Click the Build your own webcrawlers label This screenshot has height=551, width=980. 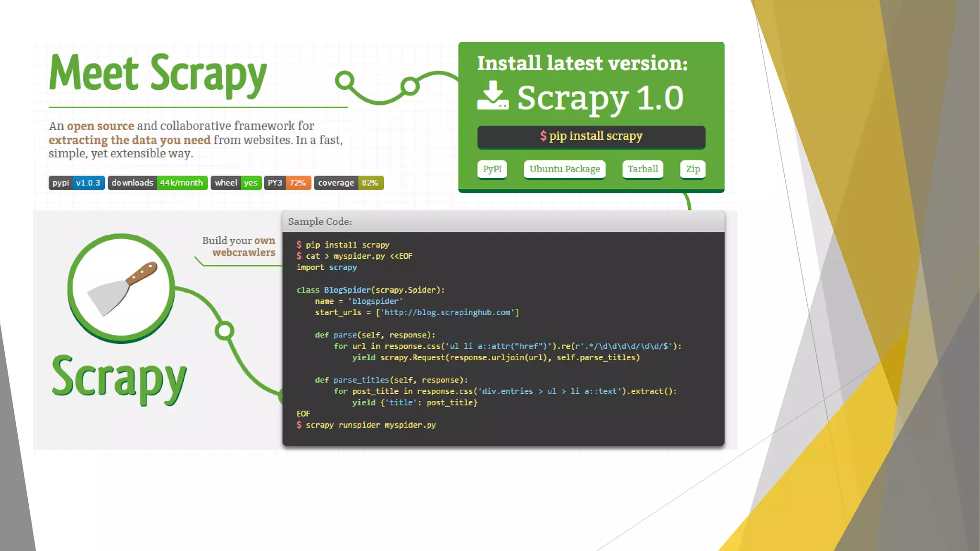(x=239, y=247)
